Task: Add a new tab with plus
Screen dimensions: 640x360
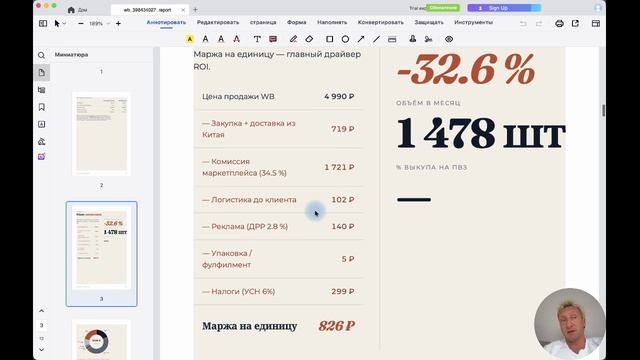Action: click(195, 9)
